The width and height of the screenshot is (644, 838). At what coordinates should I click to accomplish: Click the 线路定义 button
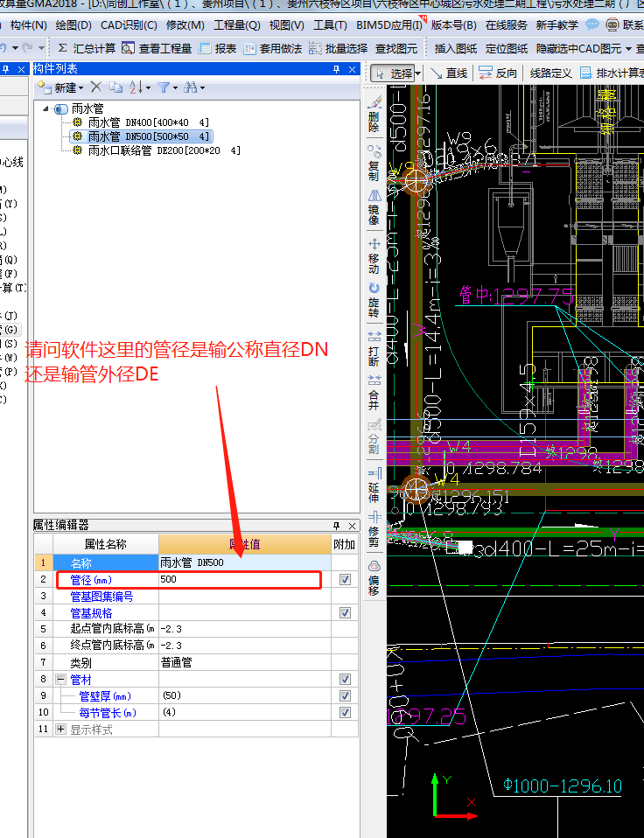pos(550,73)
